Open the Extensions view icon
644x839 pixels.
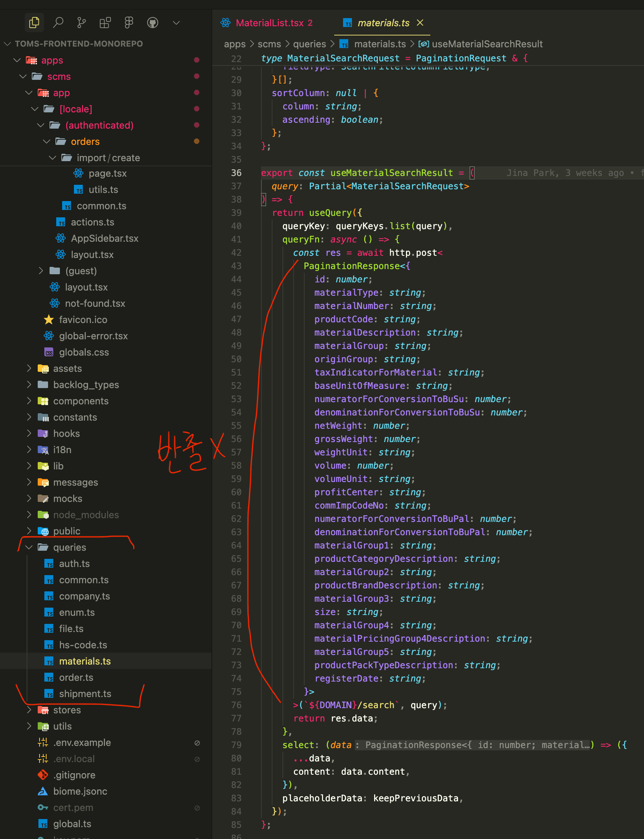[x=105, y=23]
